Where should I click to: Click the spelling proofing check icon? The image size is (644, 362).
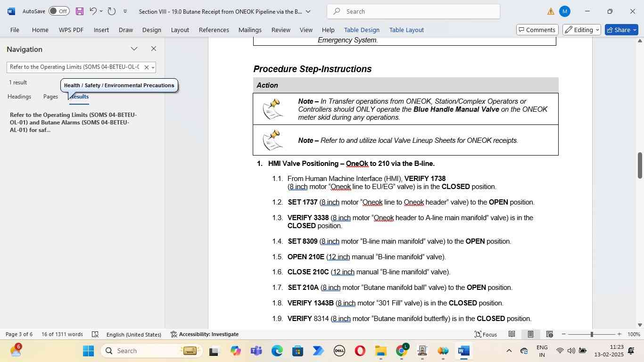pyautogui.click(x=95, y=334)
